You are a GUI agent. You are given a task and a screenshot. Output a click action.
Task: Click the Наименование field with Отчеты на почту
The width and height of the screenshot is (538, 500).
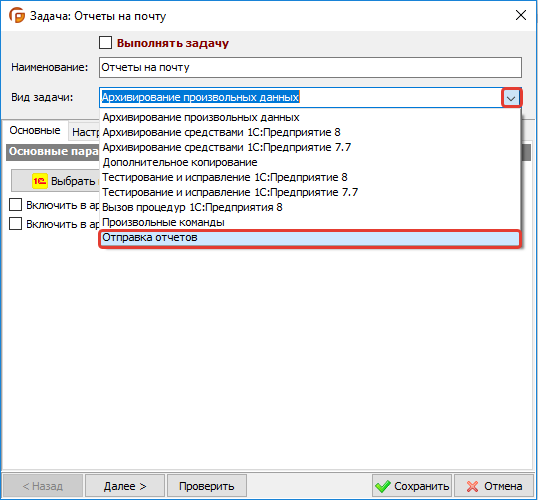point(310,67)
